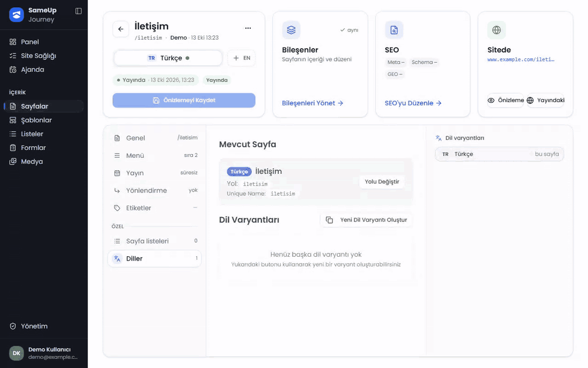Viewport: 588px width, 368px height.
Task: Select the Türkçe language tab
Action: click(168, 58)
